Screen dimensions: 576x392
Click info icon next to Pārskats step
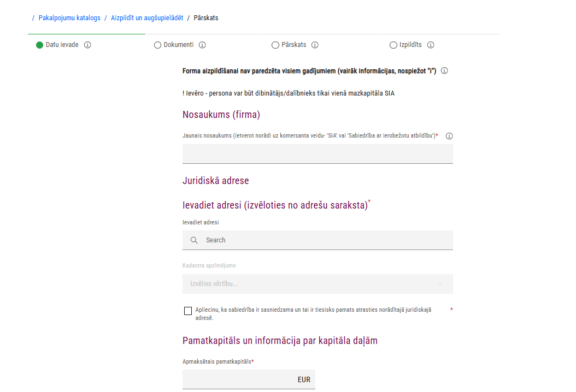315,45
